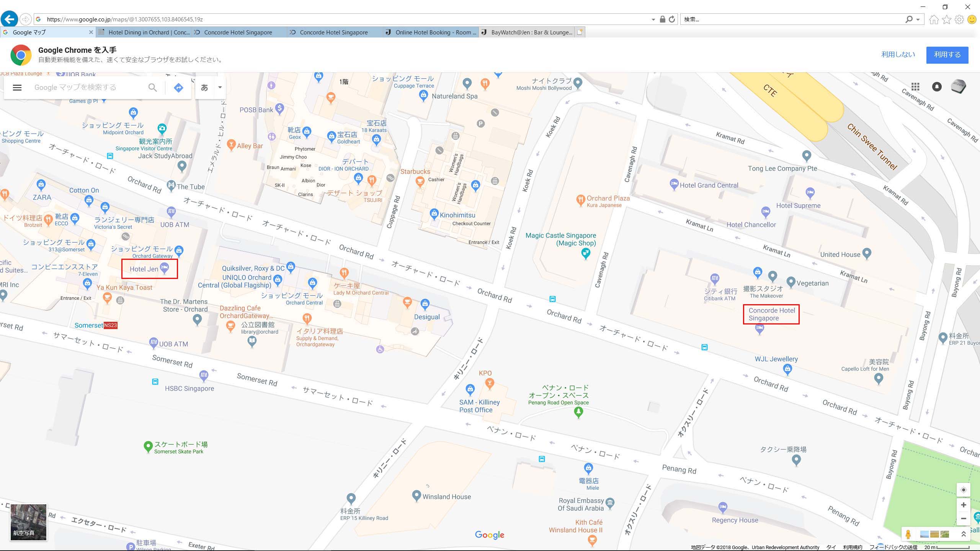Screen dimensions: 980x551
Task: Click the map search magnifier icon
Action: click(152, 88)
